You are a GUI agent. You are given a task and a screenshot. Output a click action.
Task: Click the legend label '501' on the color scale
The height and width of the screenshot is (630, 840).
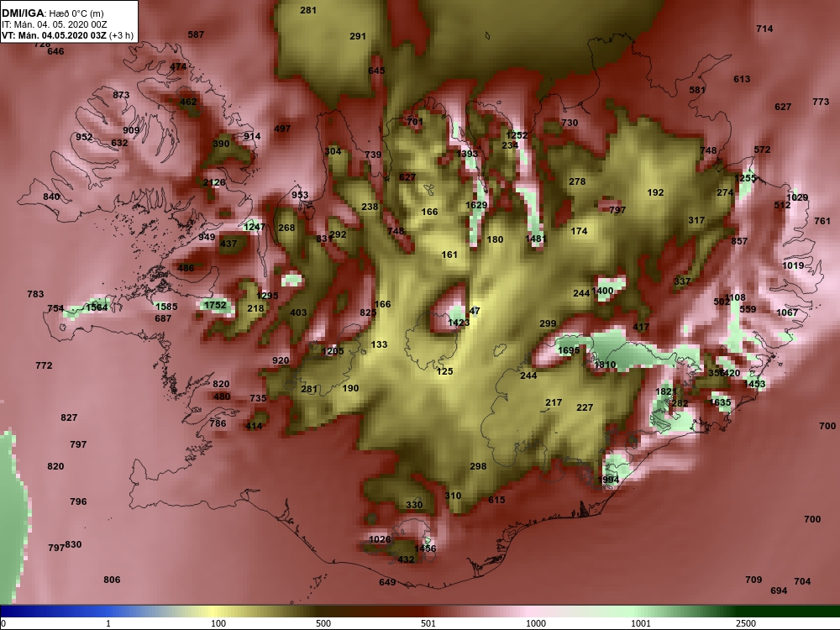[x=428, y=623]
